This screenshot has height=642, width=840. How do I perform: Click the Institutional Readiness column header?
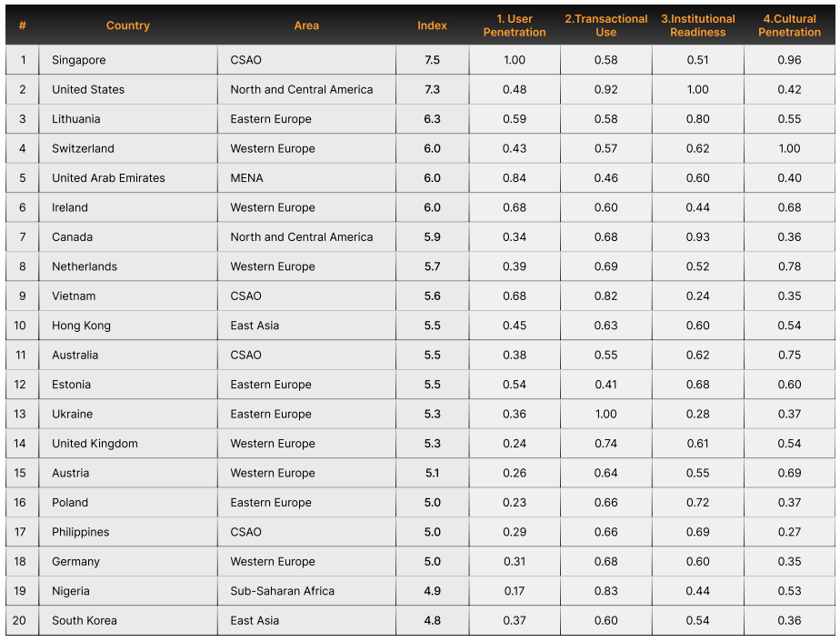698,25
